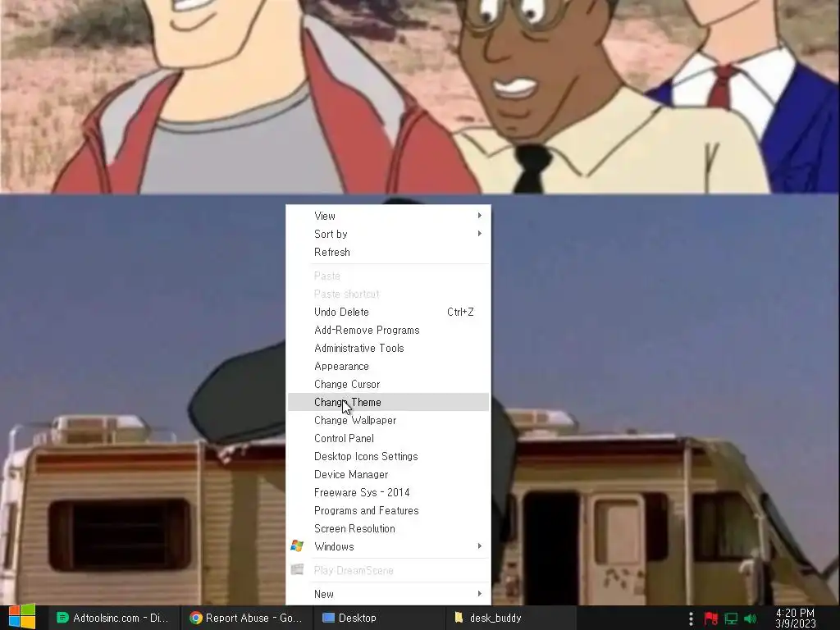Open Administrative Tools entry

pyautogui.click(x=388, y=348)
